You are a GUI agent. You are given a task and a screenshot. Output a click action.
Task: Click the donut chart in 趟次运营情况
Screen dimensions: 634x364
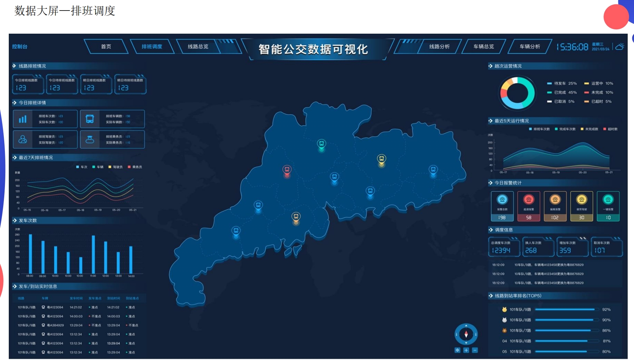(x=517, y=93)
